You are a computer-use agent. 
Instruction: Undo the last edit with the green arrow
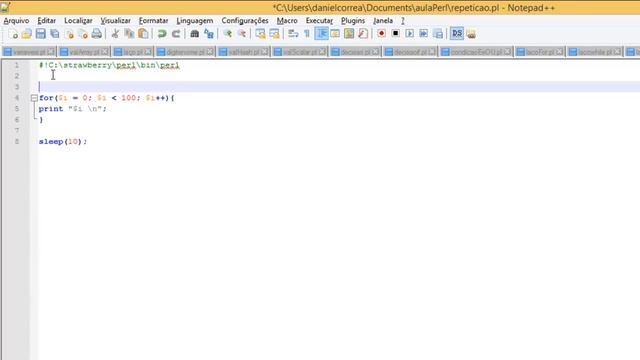click(x=162, y=34)
